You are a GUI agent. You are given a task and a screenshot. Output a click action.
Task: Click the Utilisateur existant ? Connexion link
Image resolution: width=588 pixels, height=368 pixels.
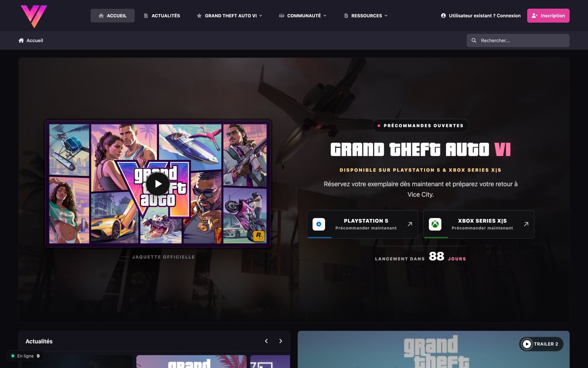pyautogui.click(x=480, y=16)
